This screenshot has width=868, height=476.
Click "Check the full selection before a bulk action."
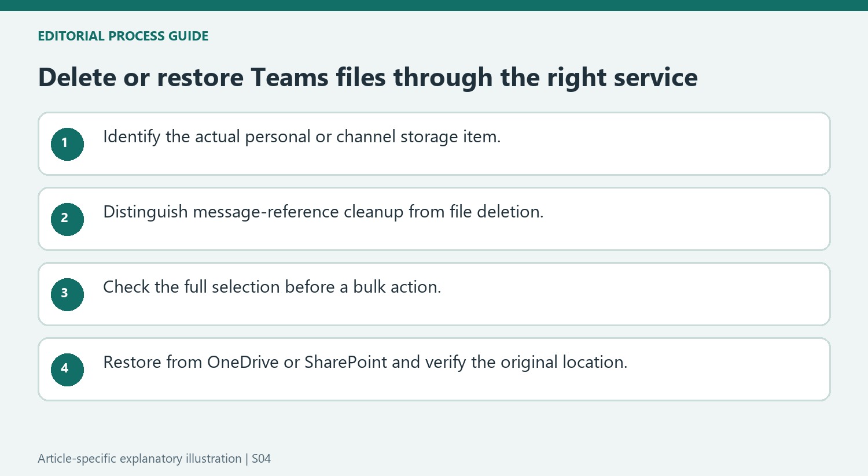point(272,287)
